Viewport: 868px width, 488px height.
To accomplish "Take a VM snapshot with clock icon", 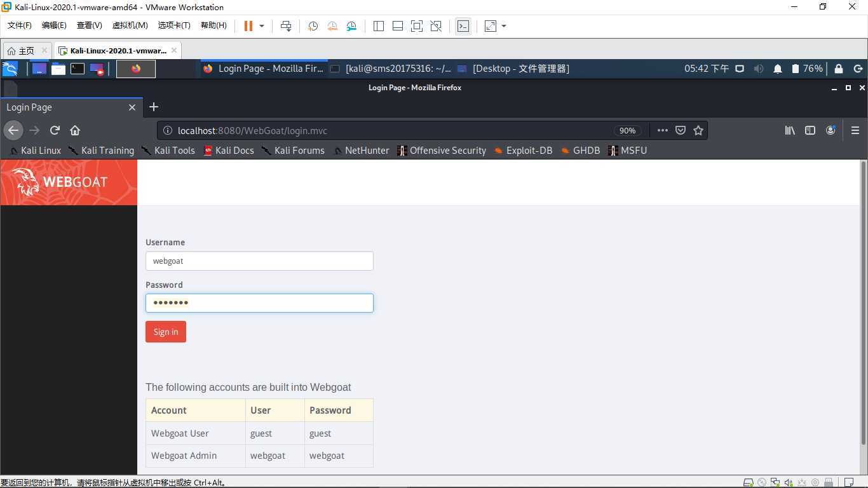I will click(313, 26).
